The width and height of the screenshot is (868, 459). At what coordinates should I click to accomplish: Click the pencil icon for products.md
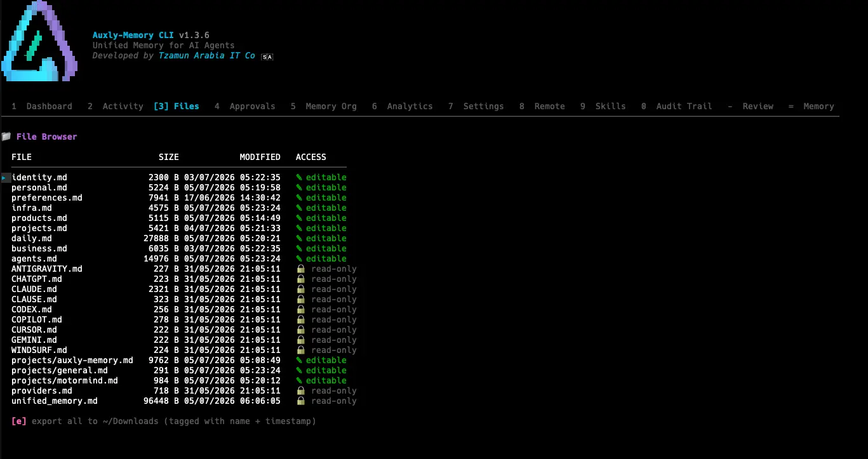[300, 218]
